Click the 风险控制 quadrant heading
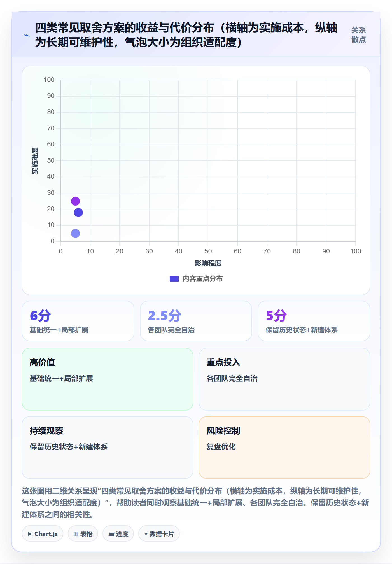Image resolution: width=392 pixels, height=564 pixels. point(223,431)
